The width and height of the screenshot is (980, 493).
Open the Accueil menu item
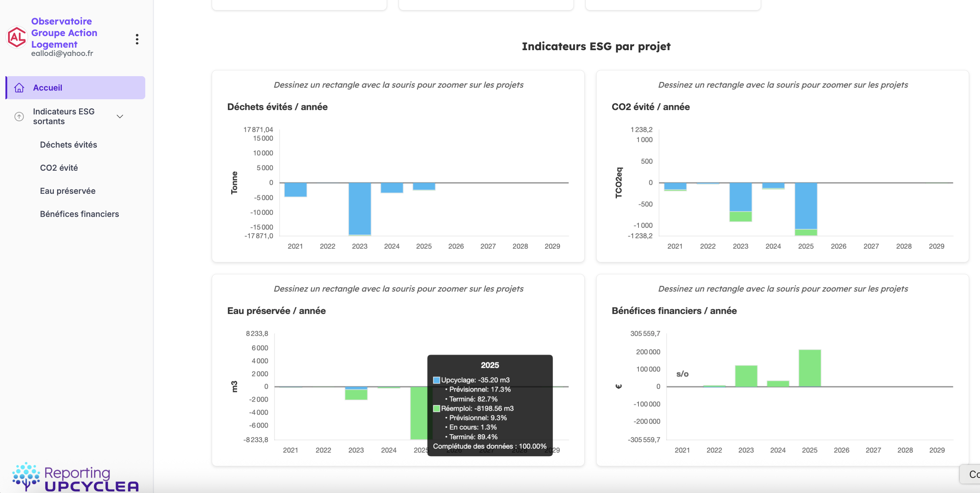coord(48,88)
